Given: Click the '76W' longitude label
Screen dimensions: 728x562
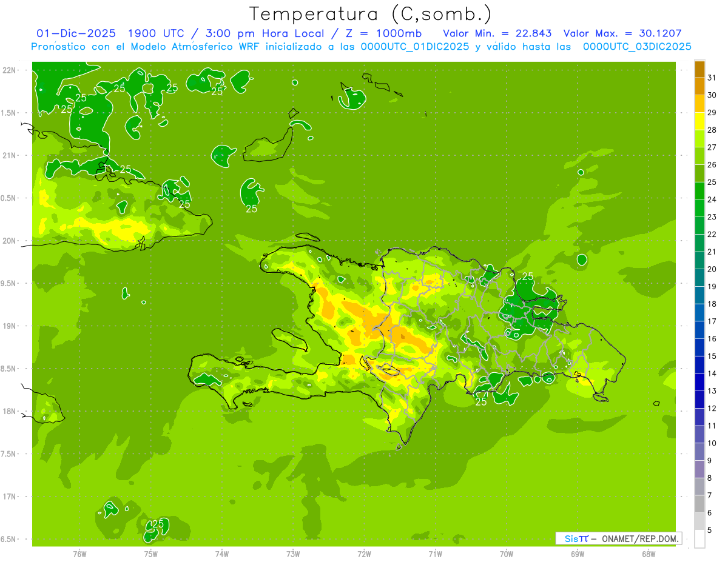Looking at the screenshot, I should [79, 554].
